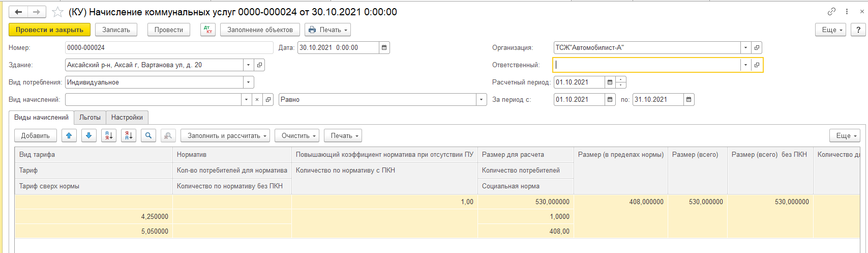Expand the Вид потребления dropdown
The width and height of the screenshot is (868, 253).
248,82
